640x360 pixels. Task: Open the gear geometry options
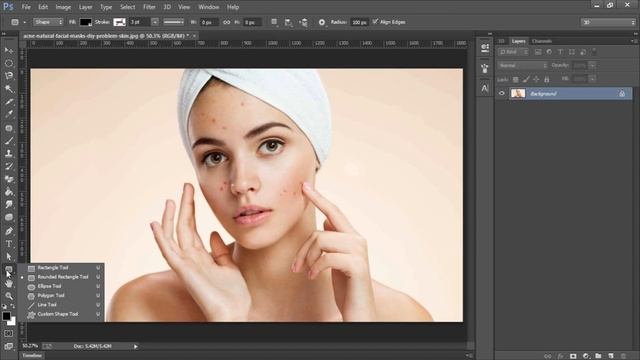coord(322,22)
